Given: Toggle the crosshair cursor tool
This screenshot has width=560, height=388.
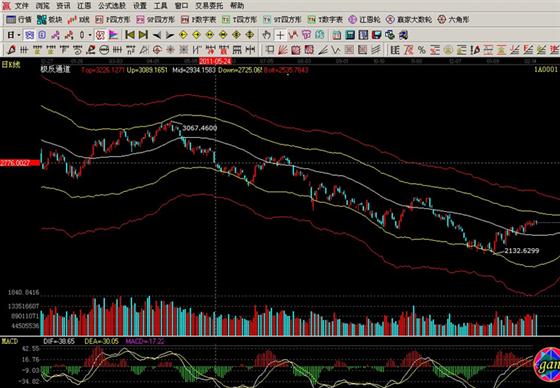Looking at the screenshot, I should pos(280,35).
